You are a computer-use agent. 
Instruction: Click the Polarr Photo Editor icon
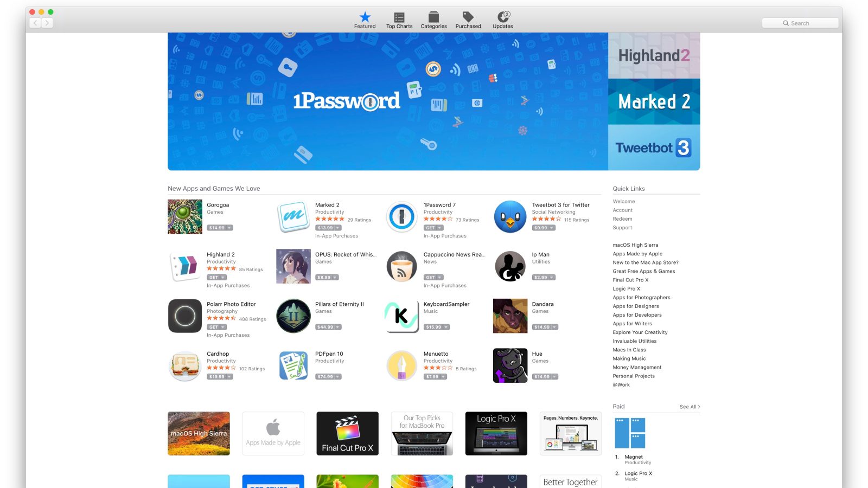tap(185, 316)
